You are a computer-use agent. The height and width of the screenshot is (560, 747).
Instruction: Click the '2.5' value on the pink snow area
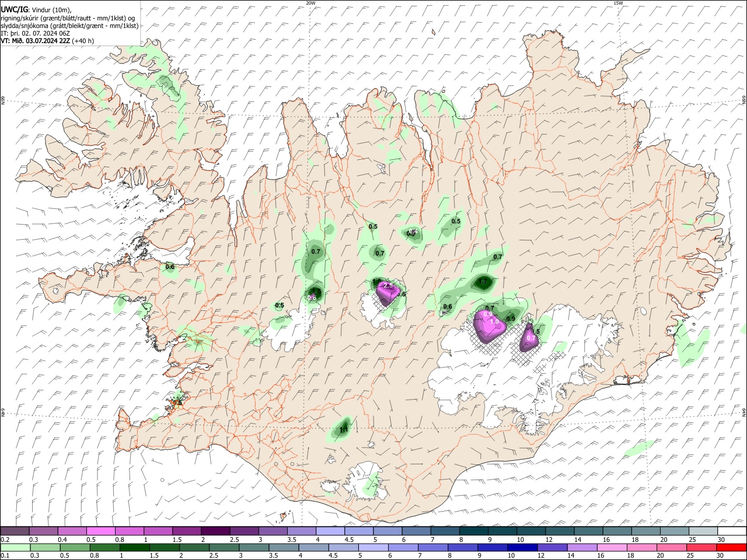point(388,286)
